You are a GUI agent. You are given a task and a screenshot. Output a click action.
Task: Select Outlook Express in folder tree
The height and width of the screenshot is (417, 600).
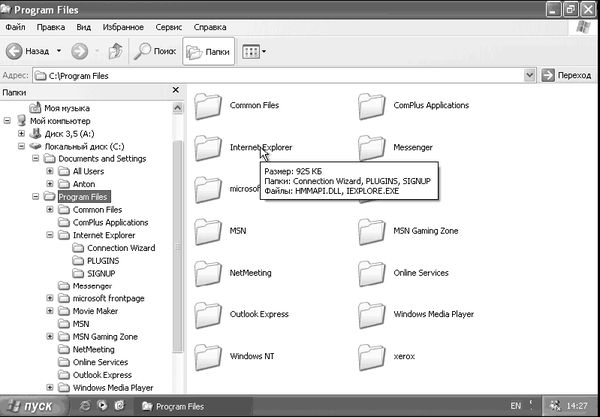point(95,375)
